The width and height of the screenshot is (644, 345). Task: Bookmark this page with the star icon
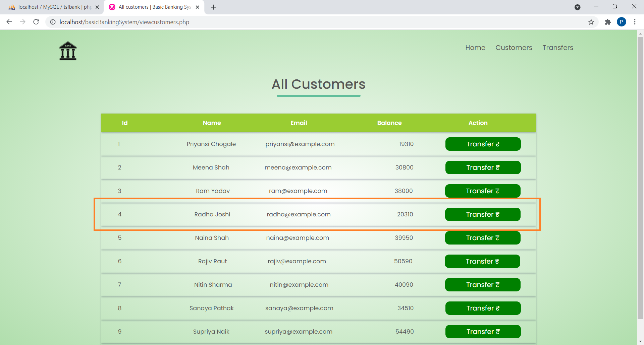(591, 22)
